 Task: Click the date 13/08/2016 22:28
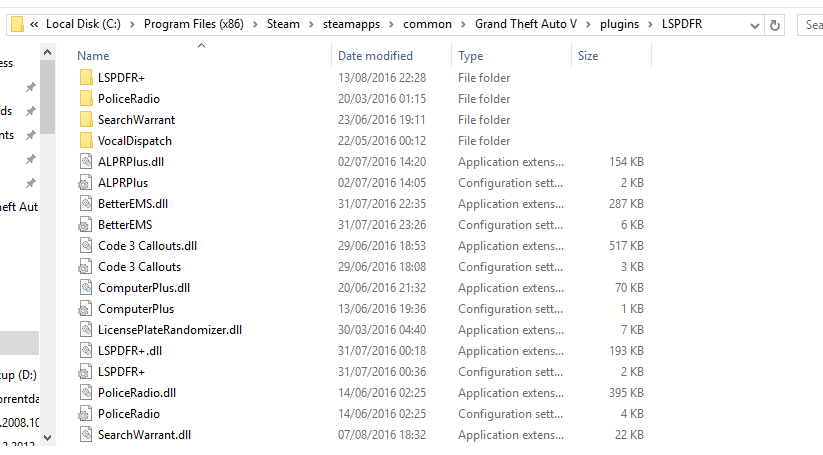pyautogui.click(x=382, y=78)
